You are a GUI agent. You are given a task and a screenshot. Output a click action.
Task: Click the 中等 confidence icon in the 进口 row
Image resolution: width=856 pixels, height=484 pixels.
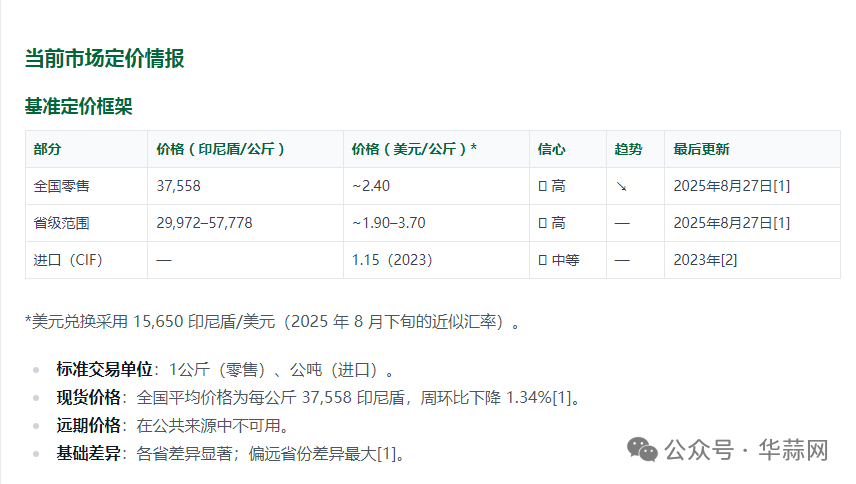[x=542, y=260]
